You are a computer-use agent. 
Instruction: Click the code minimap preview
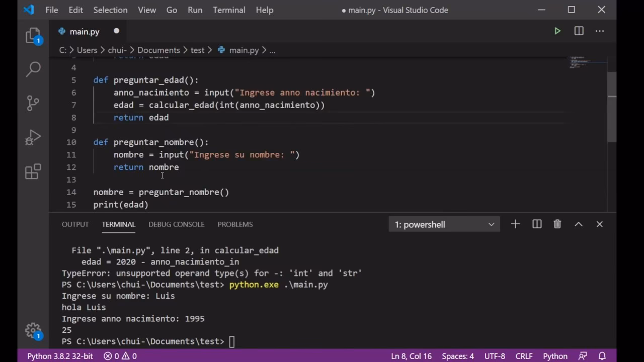pos(587,63)
